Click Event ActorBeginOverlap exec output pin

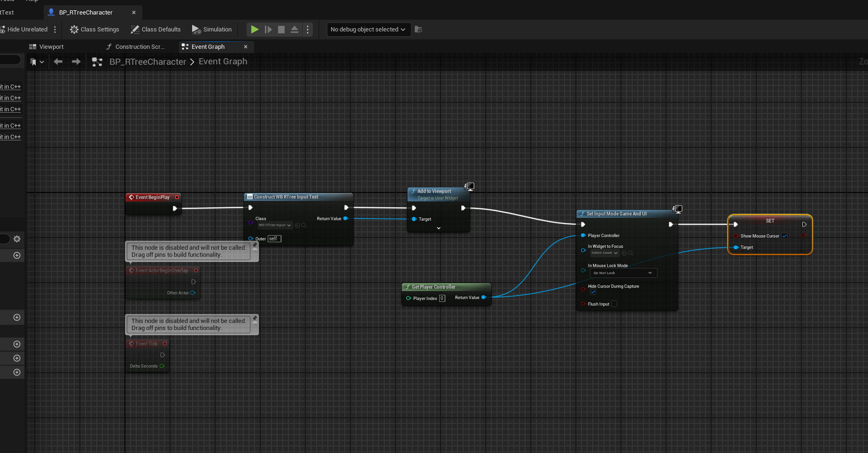click(x=194, y=282)
